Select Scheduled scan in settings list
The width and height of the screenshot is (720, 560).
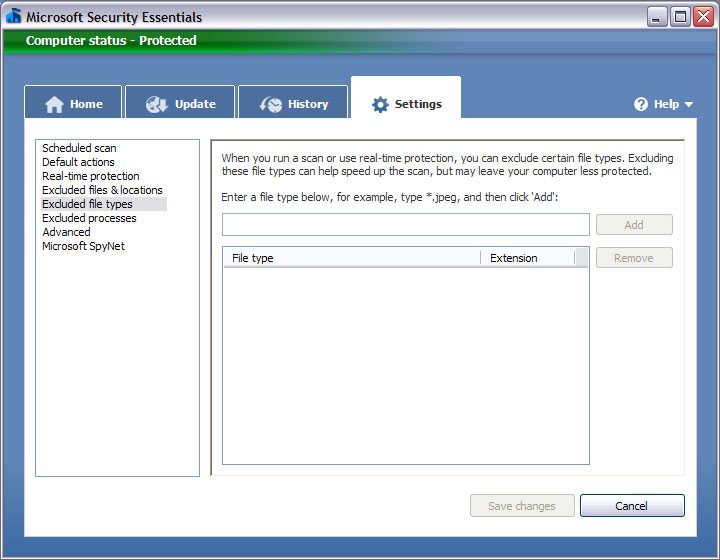[x=79, y=148]
